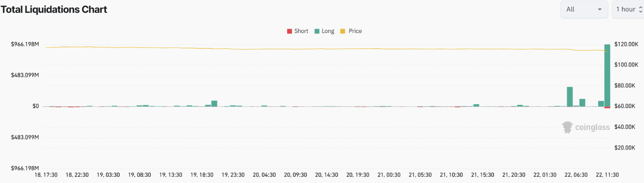Click the small red short bar at far right
Viewport: 644px width, 183px height.
(x=607, y=107)
